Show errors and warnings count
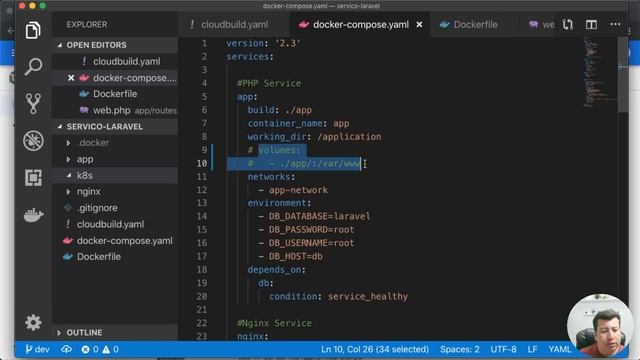The height and width of the screenshot is (360, 640). [100, 349]
